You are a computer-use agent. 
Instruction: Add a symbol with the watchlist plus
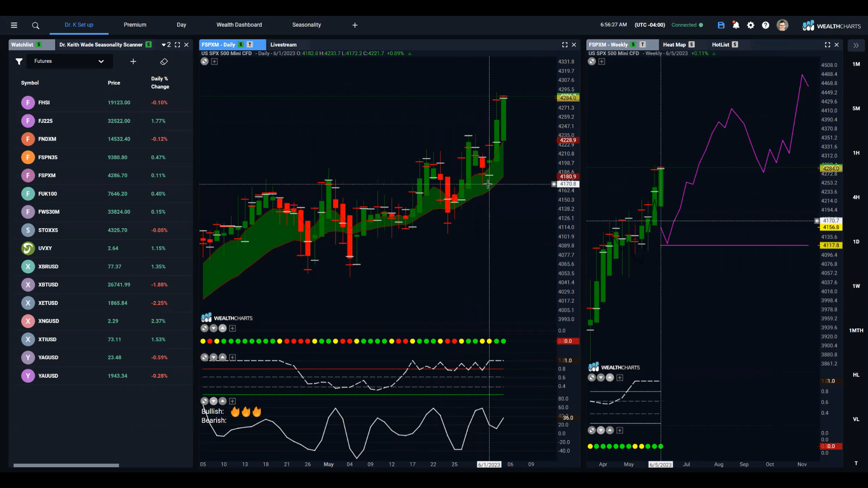(133, 61)
